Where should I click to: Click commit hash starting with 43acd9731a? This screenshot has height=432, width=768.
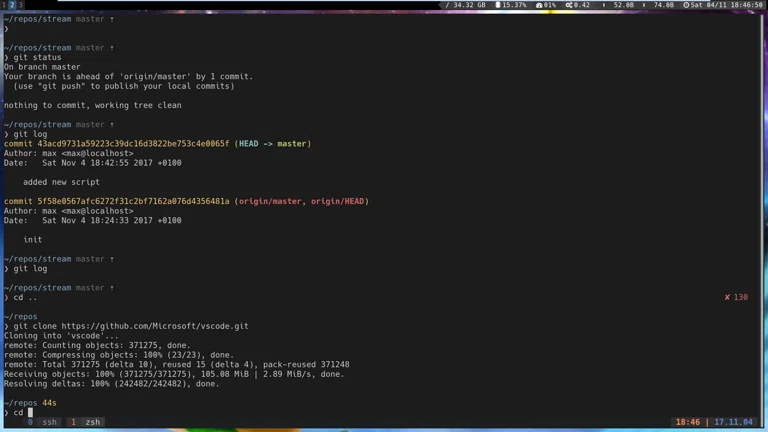[133, 144]
